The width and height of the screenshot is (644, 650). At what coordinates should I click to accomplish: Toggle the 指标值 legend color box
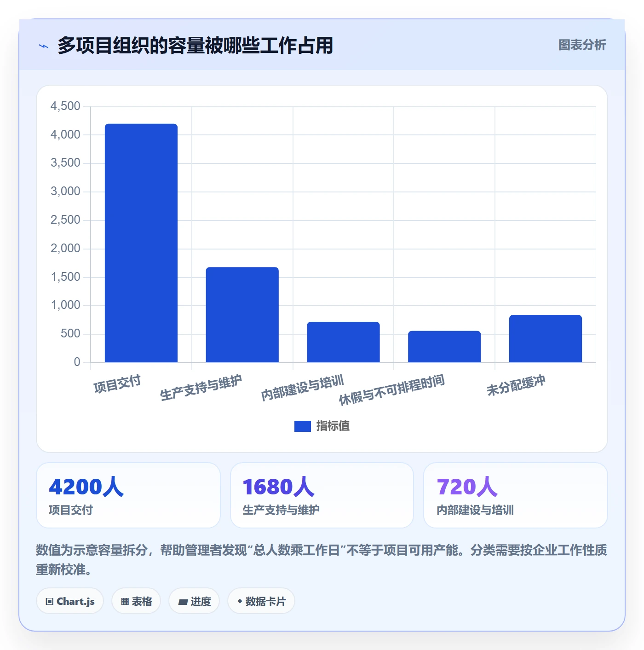point(302,426)
